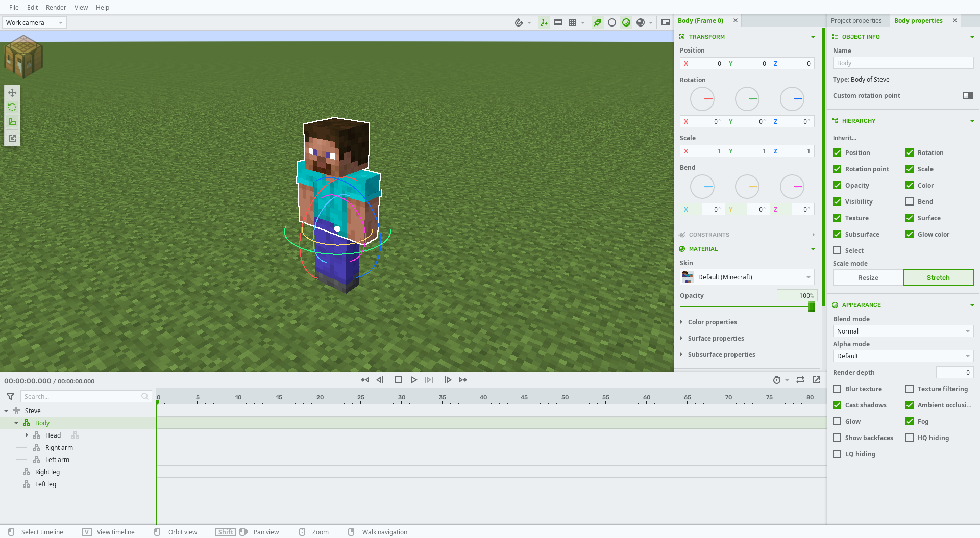Click the hierarchy icon beside Head
This screenshot has width=980, height=538.
pos(75,435)
